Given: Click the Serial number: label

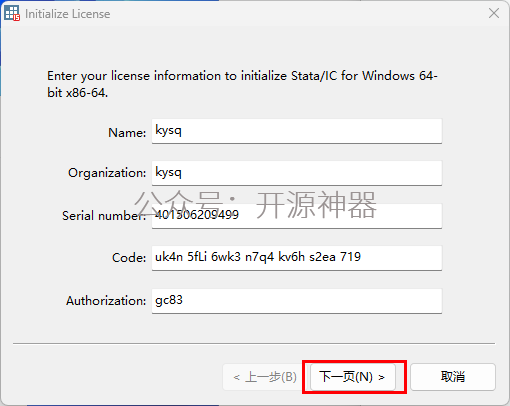Looking at the screenshot, I should [x=104, y=216].
